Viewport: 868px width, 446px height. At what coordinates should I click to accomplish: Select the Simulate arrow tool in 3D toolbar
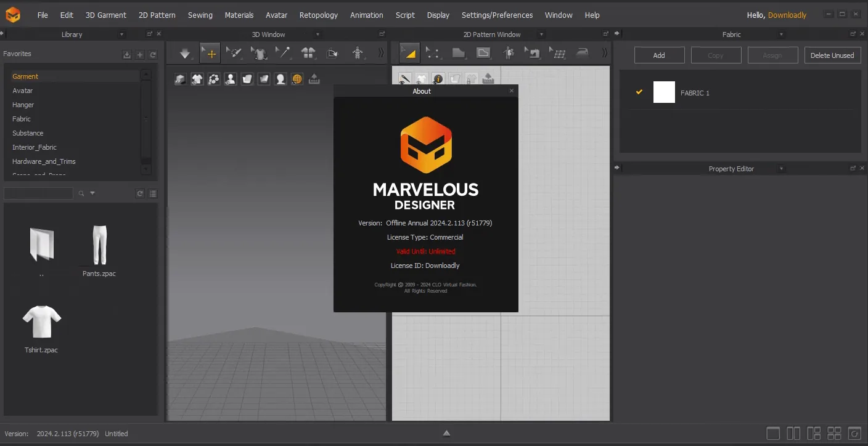(185, 54)
